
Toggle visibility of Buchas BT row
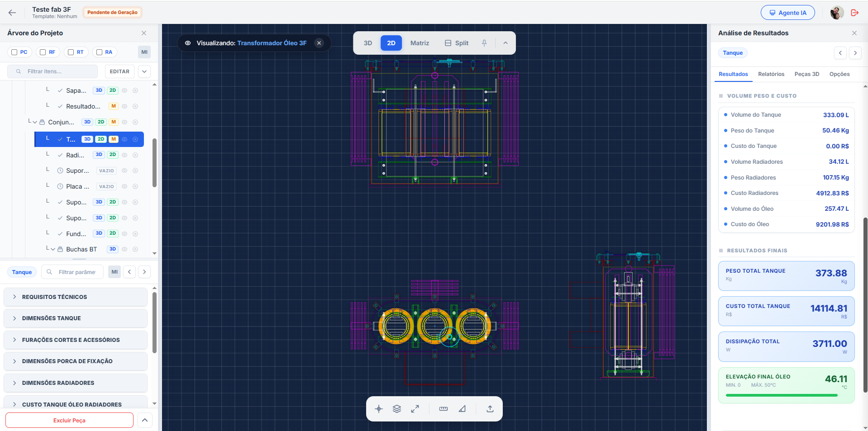[124, 249]
